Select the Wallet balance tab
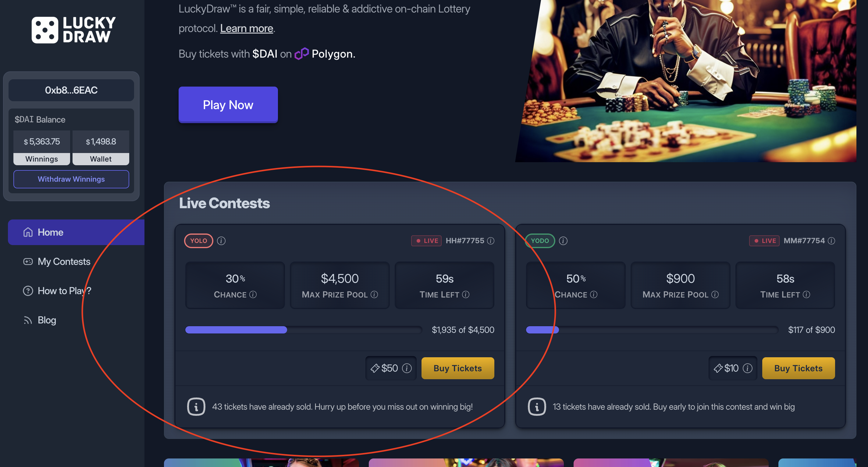The height and width of the screenshot is (467, 868). (100, 159)
